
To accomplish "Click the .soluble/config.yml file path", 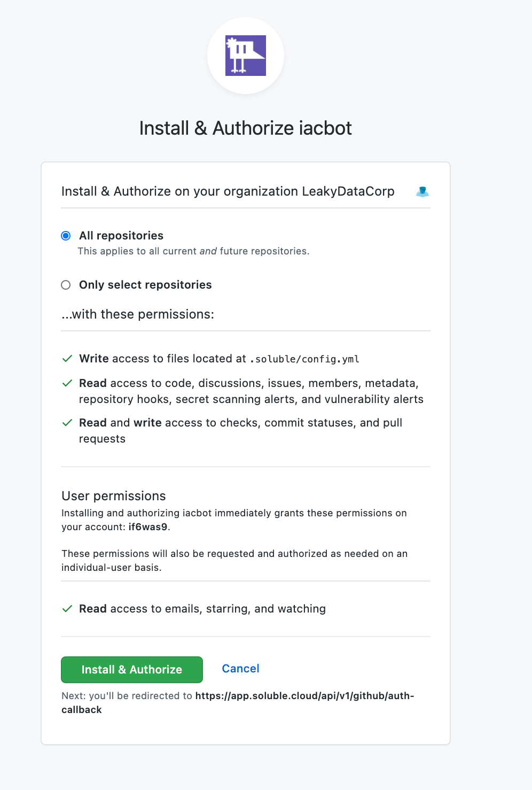I will pos(304,359).
